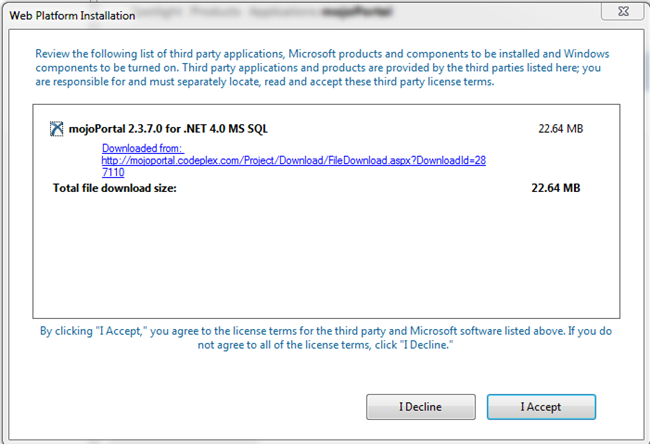Click the "Review the following list" instruction paragraph
650x444 pixels.
coord(320,66)
